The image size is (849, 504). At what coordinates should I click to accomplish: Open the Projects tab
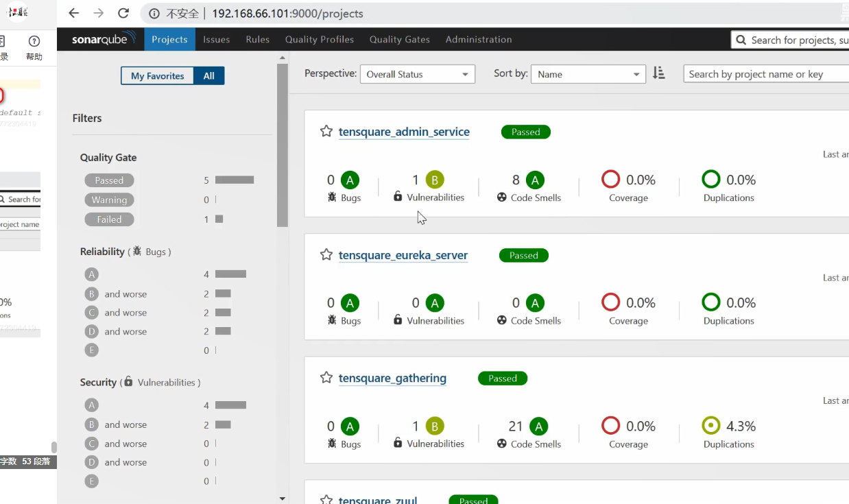(169, 39)
